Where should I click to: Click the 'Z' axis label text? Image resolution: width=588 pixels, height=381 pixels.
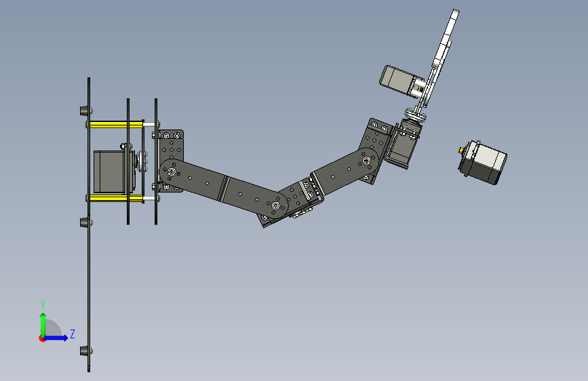point(73,334)
